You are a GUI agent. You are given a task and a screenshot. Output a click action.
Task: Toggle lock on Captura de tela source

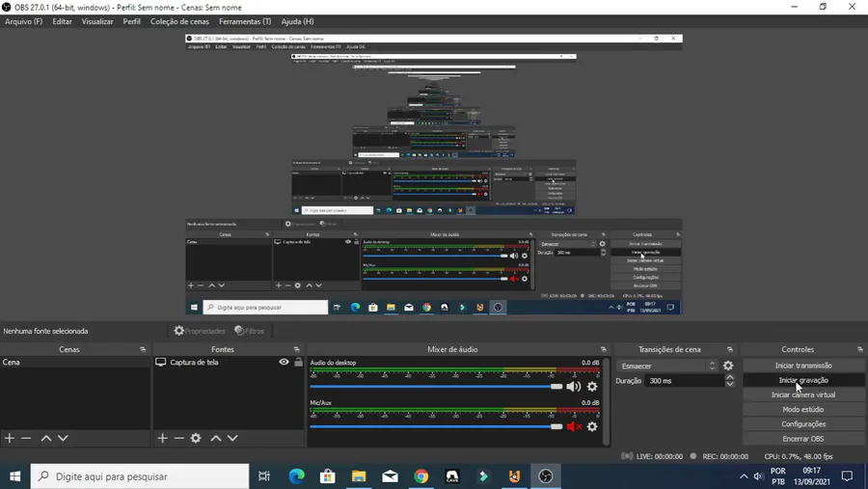click(x=298, y=362)
